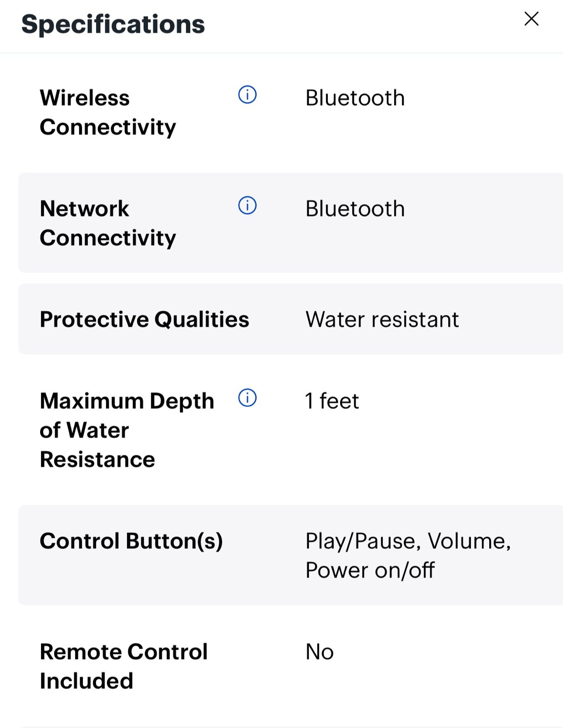The height and width of the screenshot is (728, 563).
Task: Click the Remote Control Included label
Action: pos(123,666)
